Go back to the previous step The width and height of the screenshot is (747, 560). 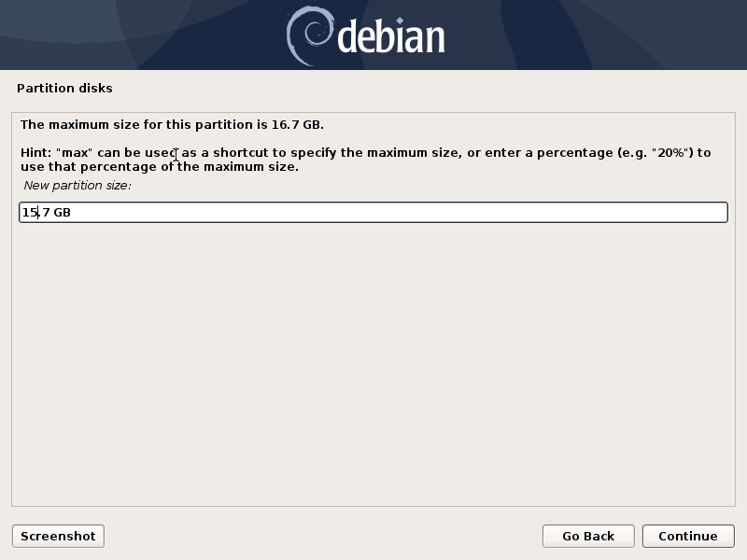pos(588,536)
